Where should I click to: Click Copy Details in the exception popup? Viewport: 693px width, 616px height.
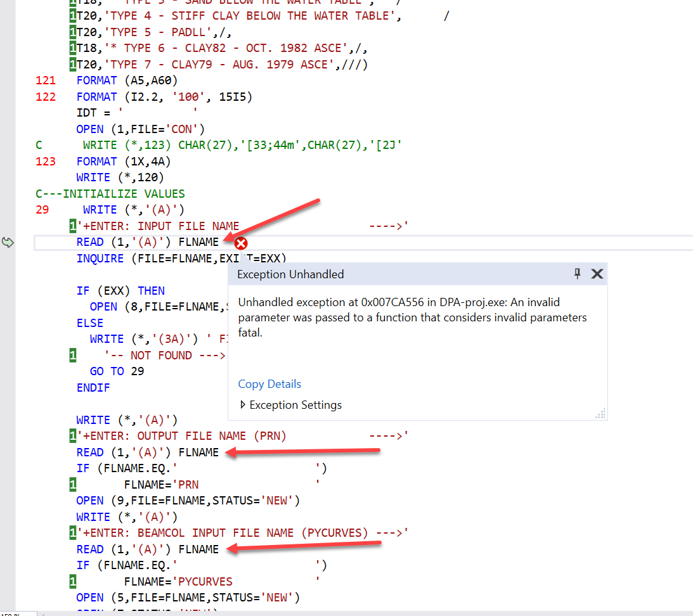tap(269, 384)
